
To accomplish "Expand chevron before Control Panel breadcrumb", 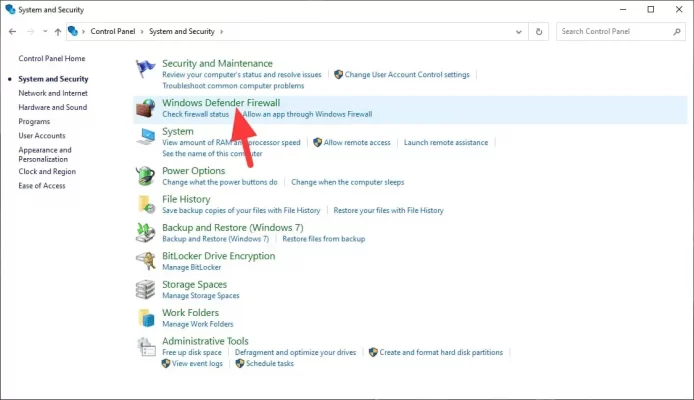I will pyautogui.click(x=83, y=31).
